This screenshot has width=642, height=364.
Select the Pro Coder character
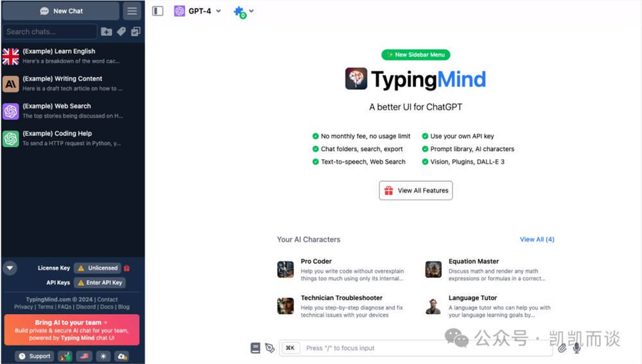click(x=342, y=270)
